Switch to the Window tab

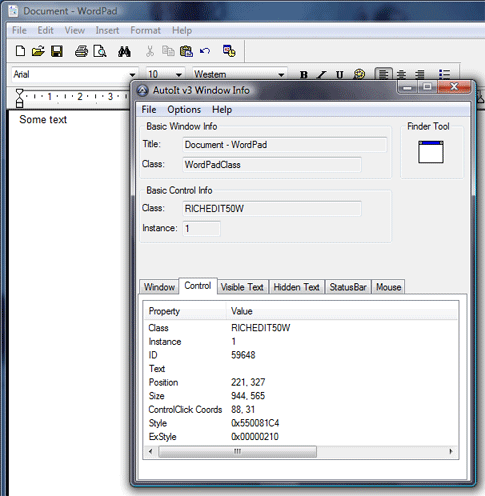pos(159,287)
